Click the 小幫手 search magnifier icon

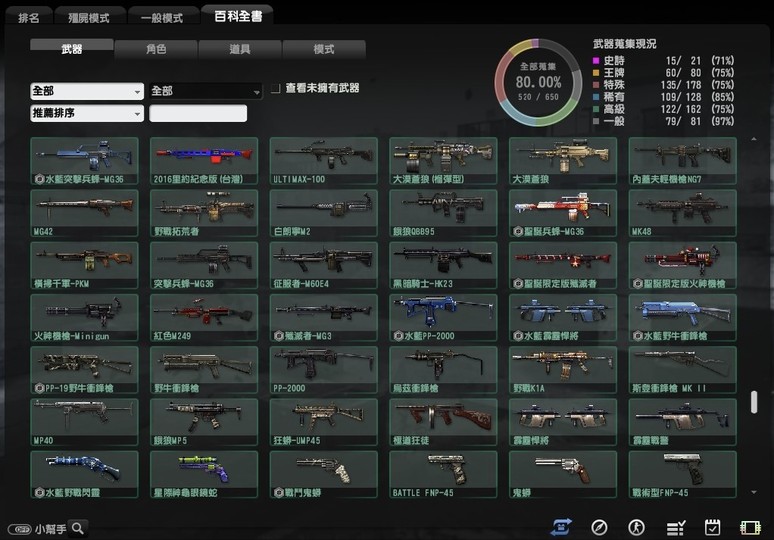pos(77,529)
